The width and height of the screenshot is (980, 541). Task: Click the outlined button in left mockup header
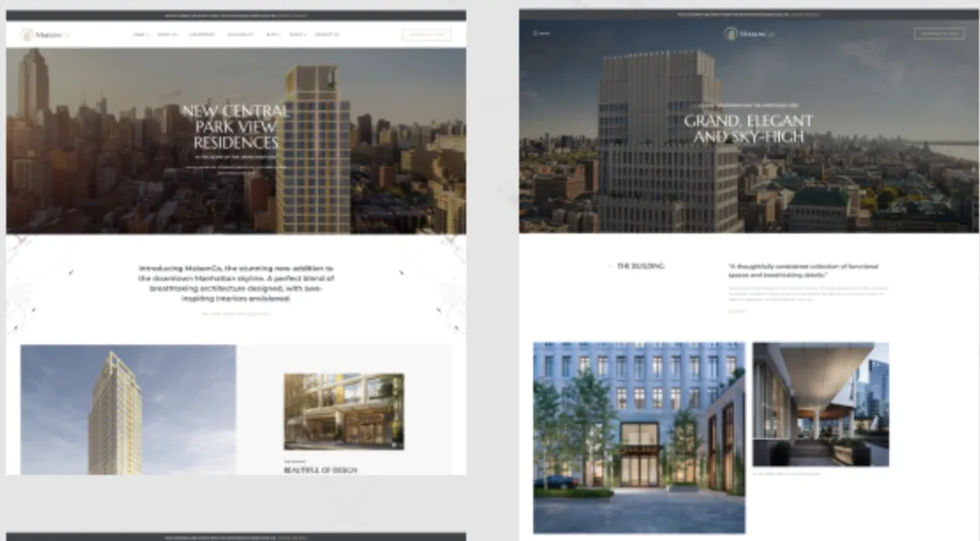(427, 35)
